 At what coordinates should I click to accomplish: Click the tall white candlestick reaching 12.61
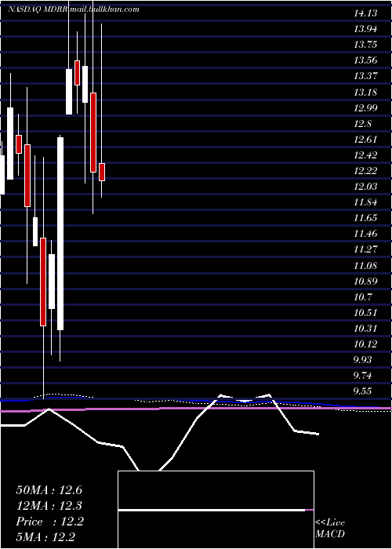tap(60, 234)
